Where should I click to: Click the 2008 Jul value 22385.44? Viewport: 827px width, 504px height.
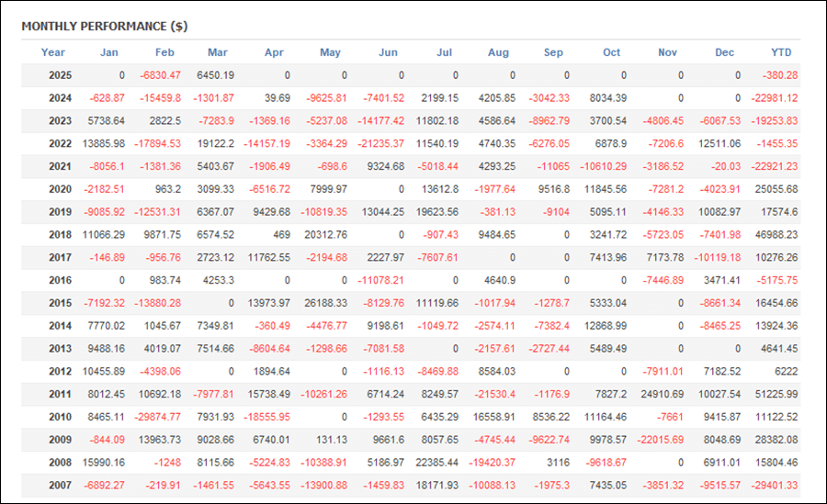[x=437, y=463]
